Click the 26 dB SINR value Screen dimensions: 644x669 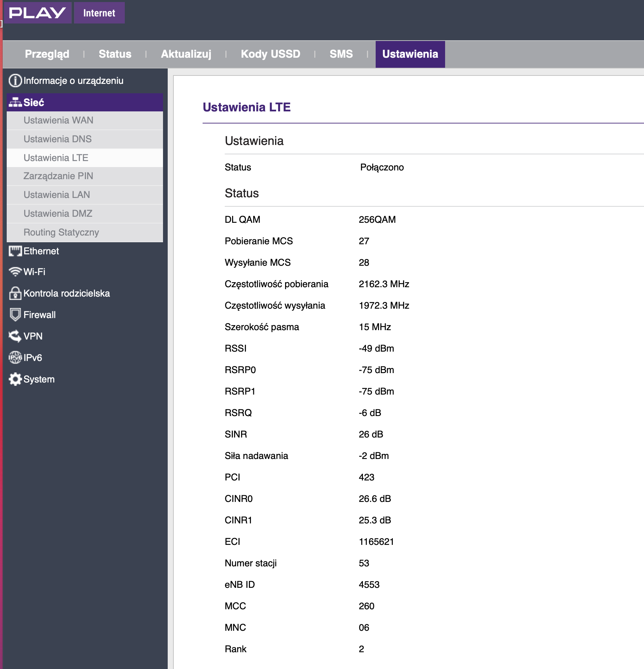[x=371, y=434]
